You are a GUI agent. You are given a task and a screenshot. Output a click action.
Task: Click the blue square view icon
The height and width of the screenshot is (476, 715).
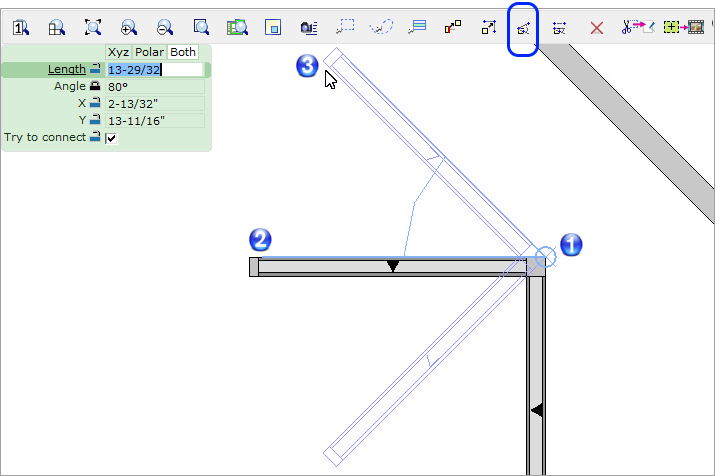(x=273, y=27)
